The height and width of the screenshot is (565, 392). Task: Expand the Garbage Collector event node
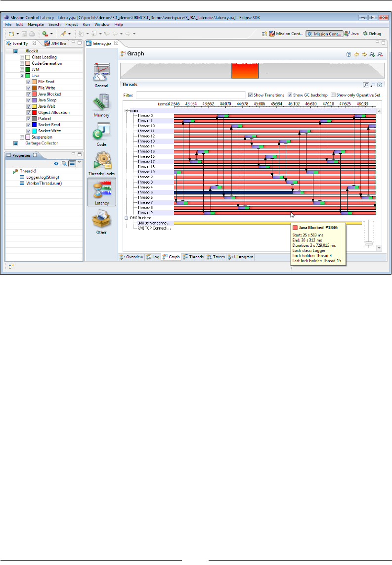coord(15,143)
